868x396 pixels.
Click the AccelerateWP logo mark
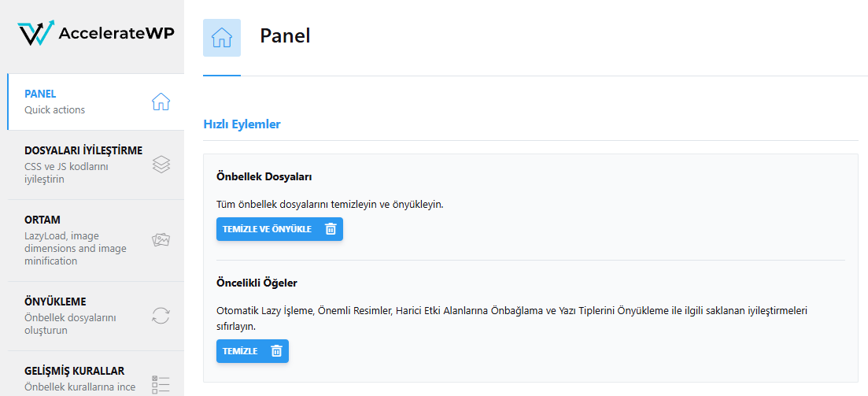pos(35,33)
